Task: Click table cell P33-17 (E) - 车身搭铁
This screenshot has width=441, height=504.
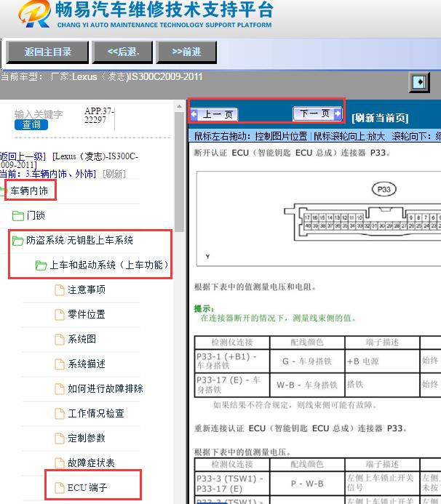Action: click(x=232, y=385)
